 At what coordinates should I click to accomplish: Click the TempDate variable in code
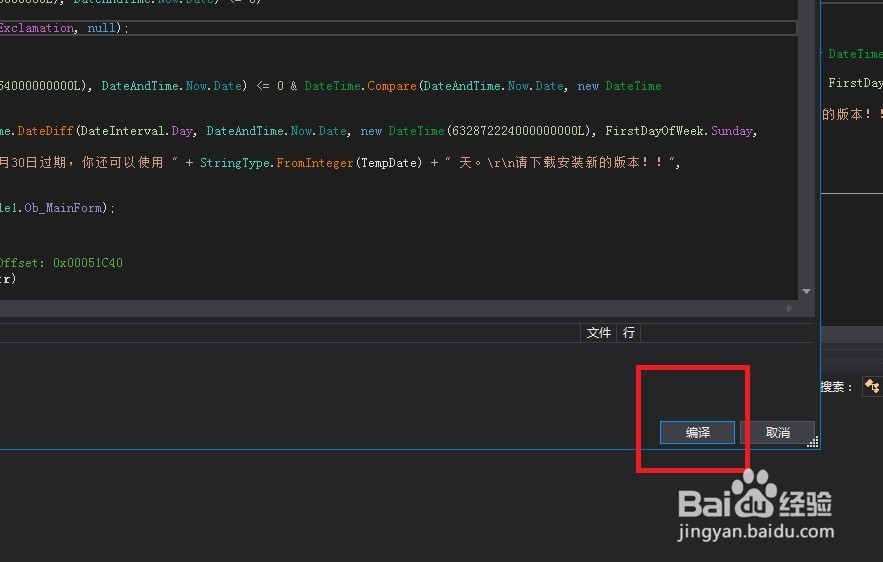pyautogui.click(x=388, y=163)
